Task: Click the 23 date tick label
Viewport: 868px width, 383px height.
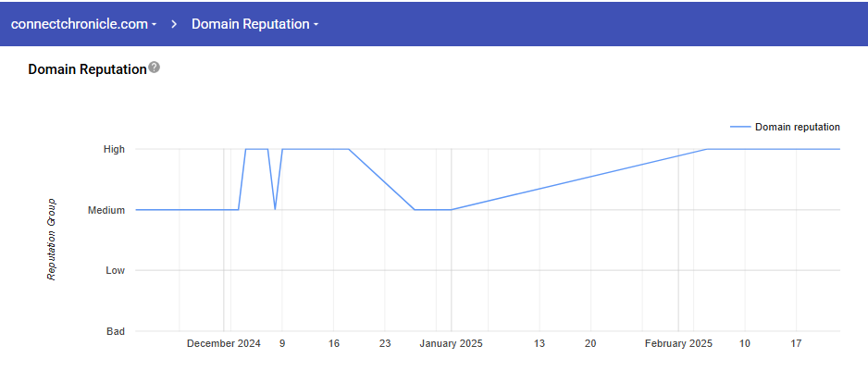Action: 385,344
